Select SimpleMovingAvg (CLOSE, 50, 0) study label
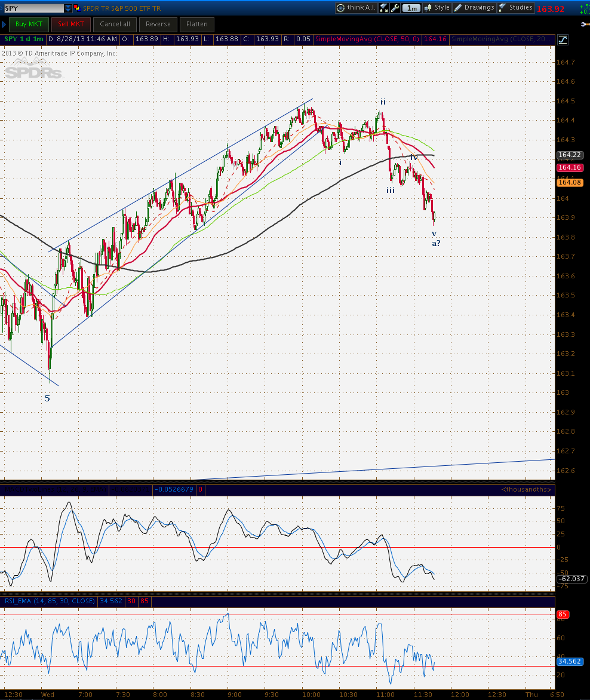 coord(367,39)
